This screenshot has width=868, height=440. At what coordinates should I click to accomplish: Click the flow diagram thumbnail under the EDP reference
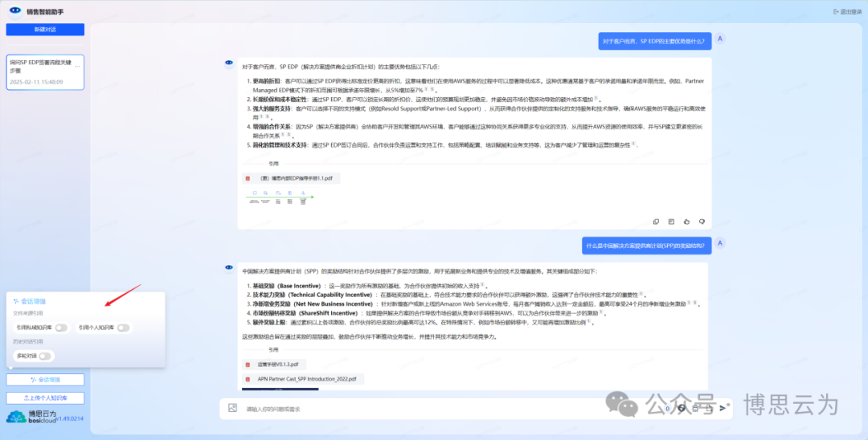[280, 198]
